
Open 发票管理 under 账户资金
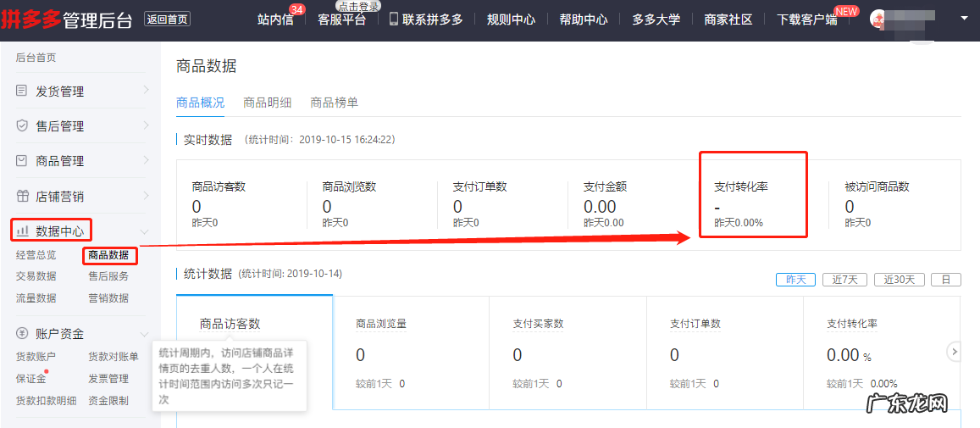click(108, 379)
